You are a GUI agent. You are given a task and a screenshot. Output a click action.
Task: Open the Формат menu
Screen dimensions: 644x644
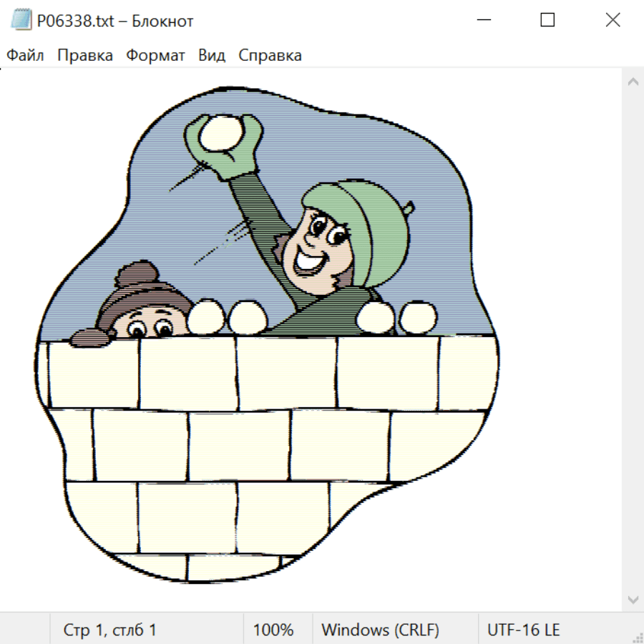(x=155, y=56)
